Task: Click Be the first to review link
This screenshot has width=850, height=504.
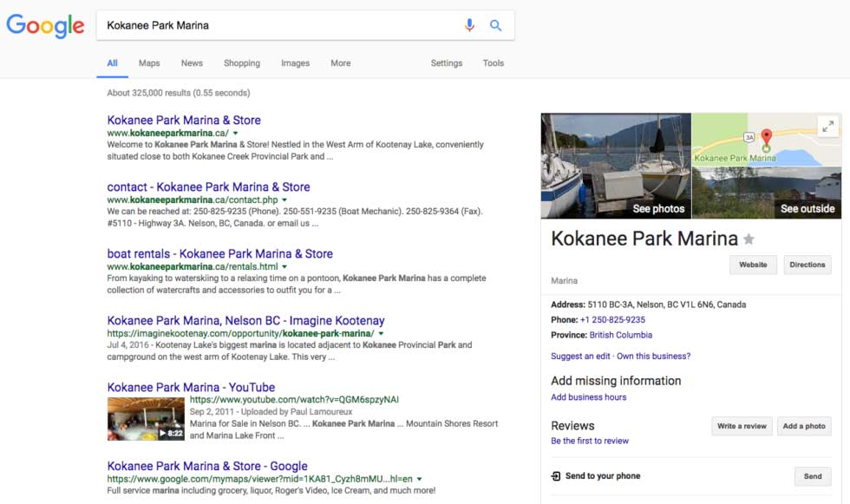Action: [590, 442]
